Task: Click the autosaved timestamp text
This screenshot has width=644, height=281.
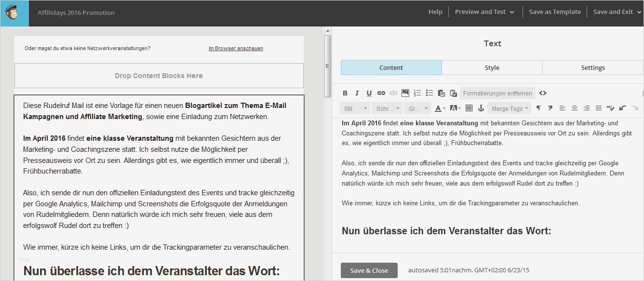Action: [469, 270]
